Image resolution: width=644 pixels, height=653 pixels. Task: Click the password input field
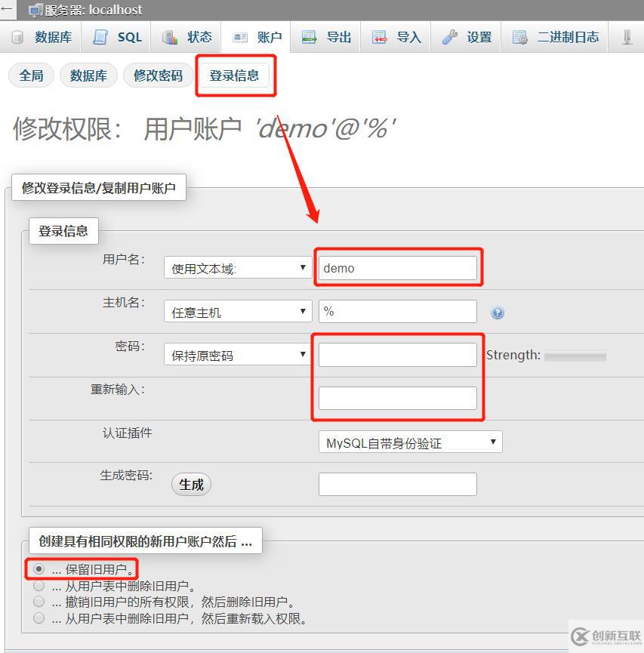pos(397,355)
